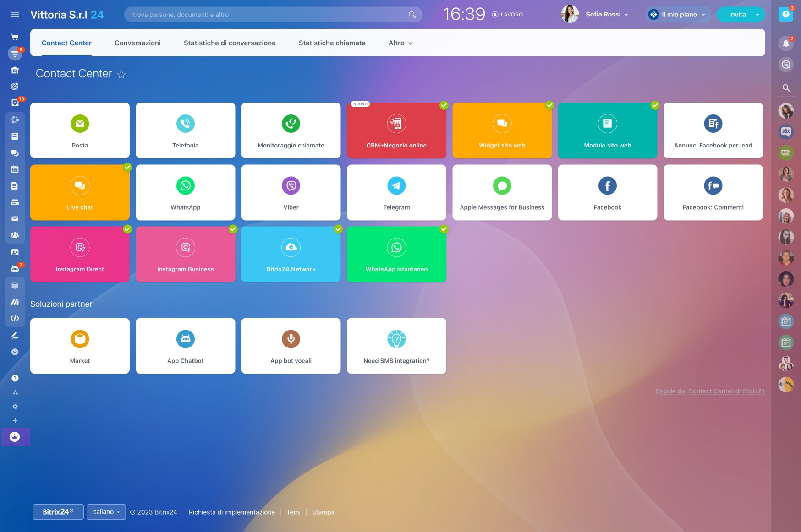
Task: Open Statistiche chiamata tab
Action: click(x=332, y=43)
